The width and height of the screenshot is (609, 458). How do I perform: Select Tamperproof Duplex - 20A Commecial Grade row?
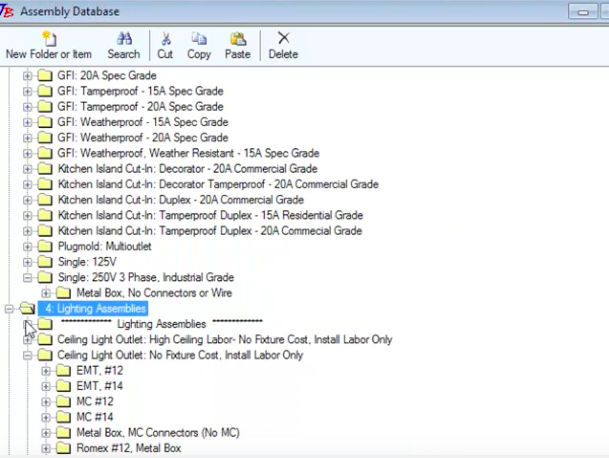coord(210,231)
